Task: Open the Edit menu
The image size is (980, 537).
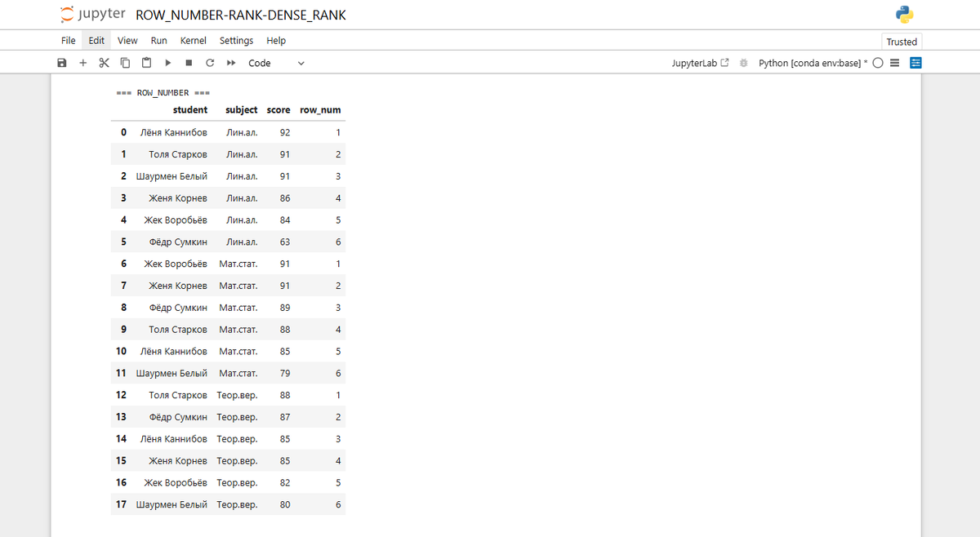Action: (96, 41)
